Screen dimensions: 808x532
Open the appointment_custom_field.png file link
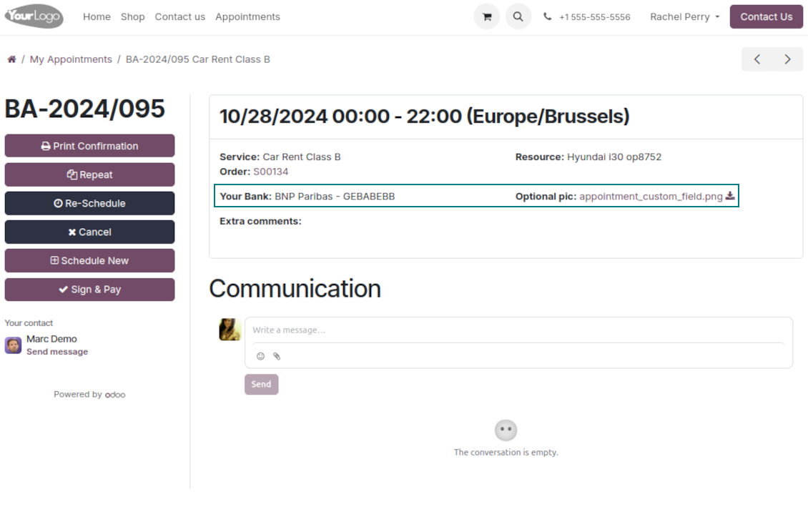(651, 197)
